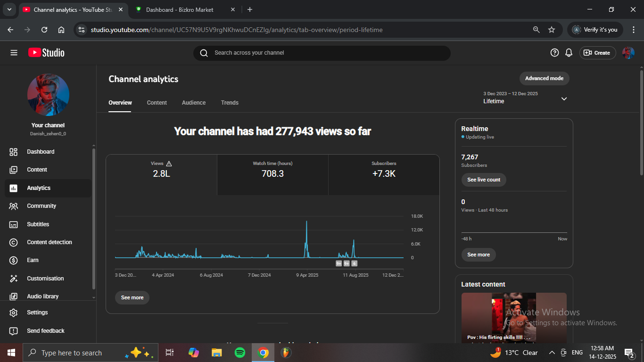Switch to the Audience tab
The image size is (644, 362).
click(x=194, y=103)
